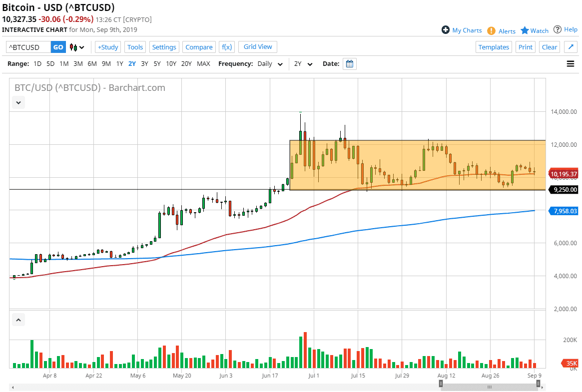Open the Tools menu
Screen dimensions: 582x392
(x=135, y=47)
